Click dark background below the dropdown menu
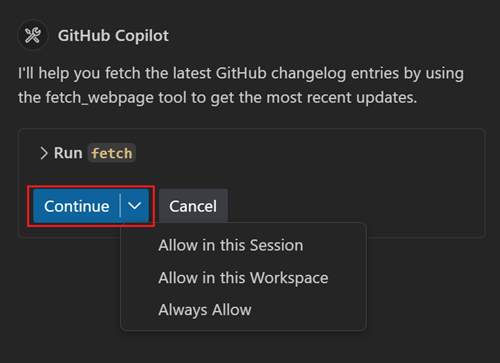Screen dimensions: 500x363 click(x=243, y=347)
